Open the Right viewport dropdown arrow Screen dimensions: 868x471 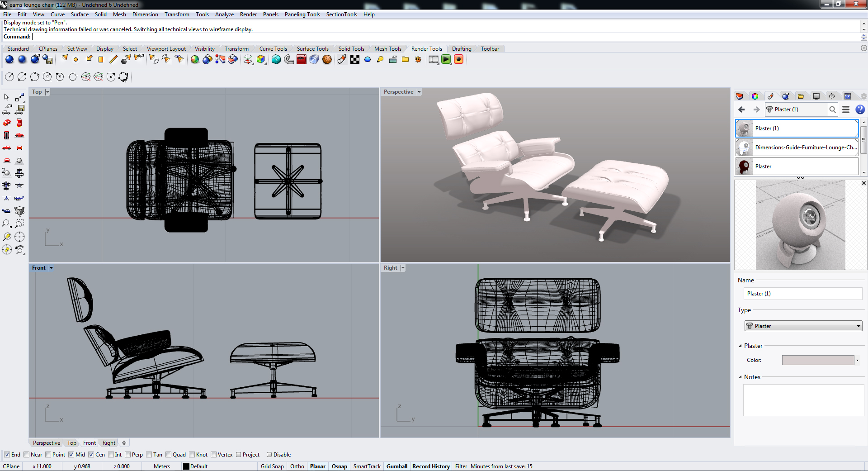pos(403,268)
